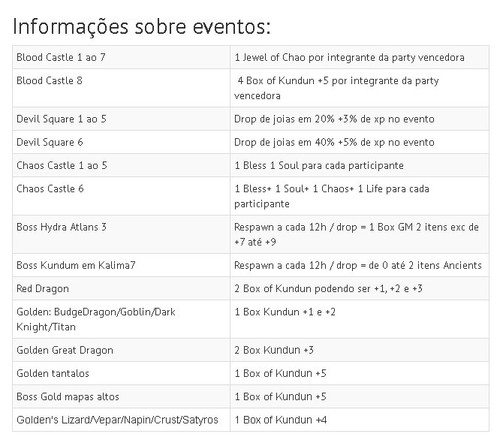Viewport: 500px width, 446px height.
Task: Click the 'Boss Kundum em Kalima7' cell
Action: click(121, 265)
